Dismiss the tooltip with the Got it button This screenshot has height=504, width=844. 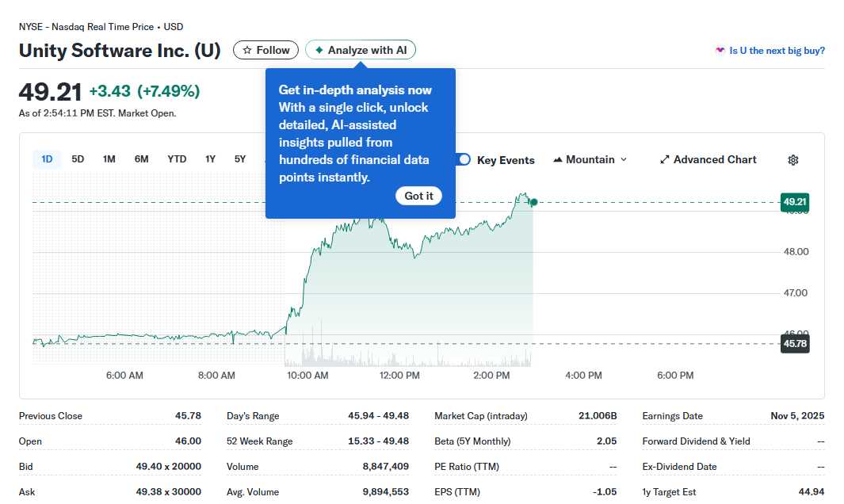418,196
